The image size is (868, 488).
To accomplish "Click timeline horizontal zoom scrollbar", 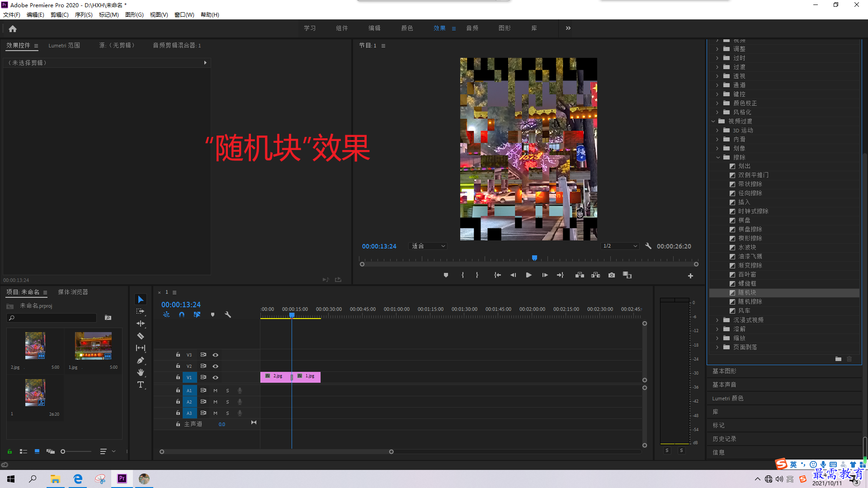I will pyautogui.click(x=277, y=452).
